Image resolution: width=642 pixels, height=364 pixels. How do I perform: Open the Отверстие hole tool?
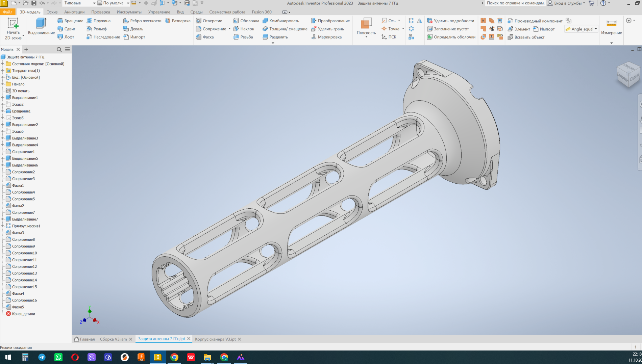[209, 21]
